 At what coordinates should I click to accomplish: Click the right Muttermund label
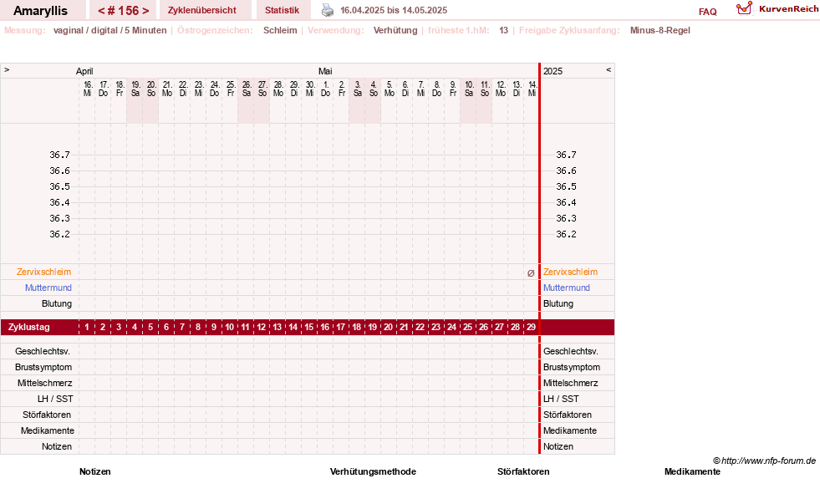pyautogui.click(x=567, y=288)
